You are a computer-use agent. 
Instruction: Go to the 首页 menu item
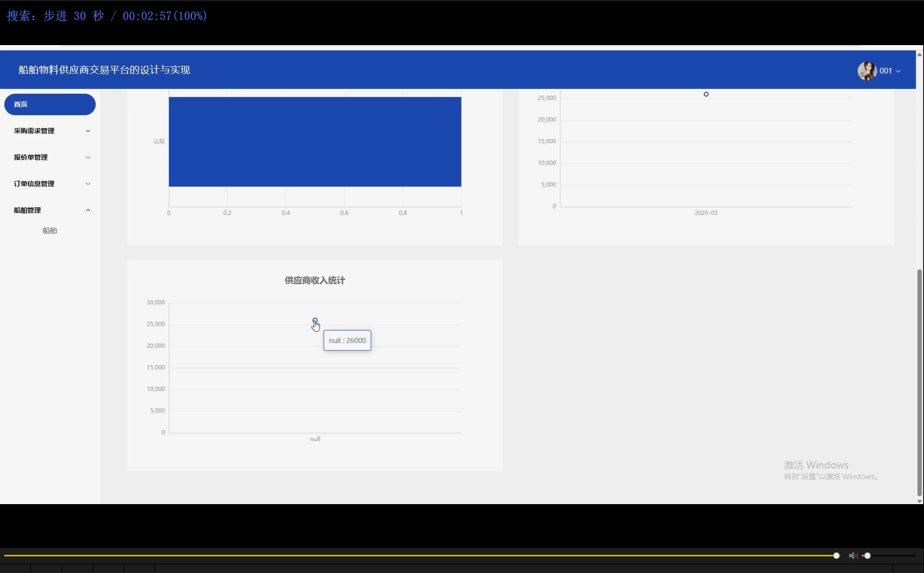click(50, 104)
